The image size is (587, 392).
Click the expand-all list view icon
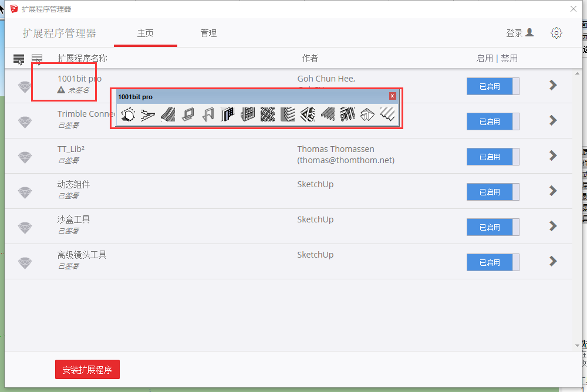point(19,59)
